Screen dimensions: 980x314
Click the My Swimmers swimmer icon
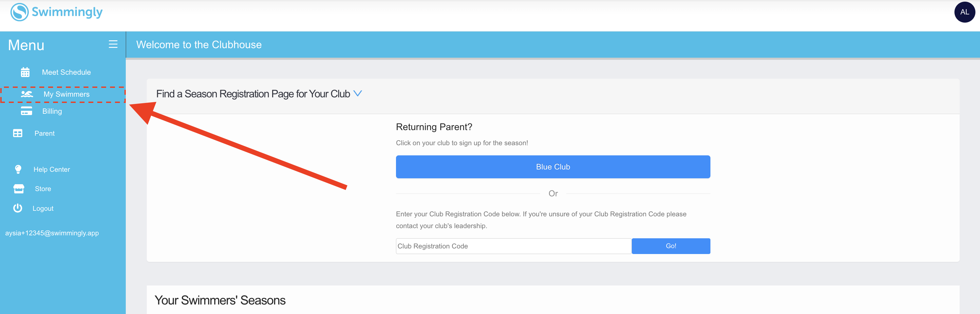point(27,94)
